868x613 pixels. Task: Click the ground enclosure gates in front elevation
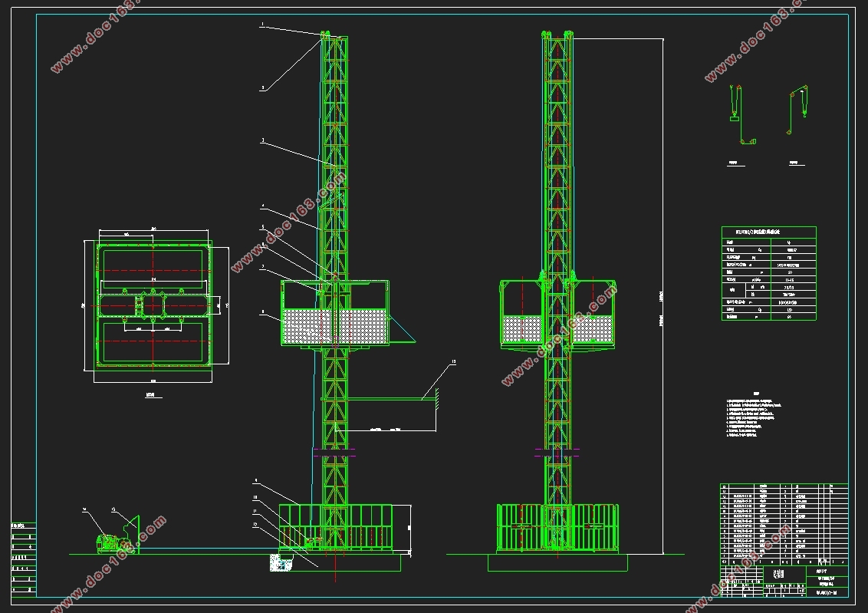tap(558, 527)
